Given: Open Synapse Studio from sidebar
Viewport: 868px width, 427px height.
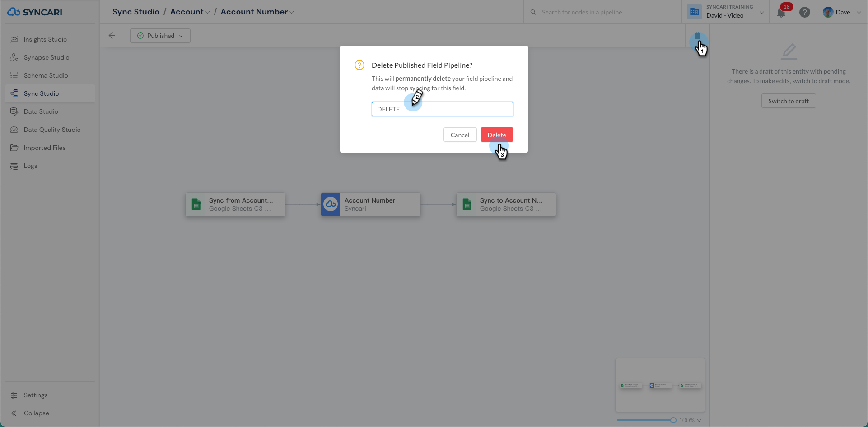Looking at the screenshot, I should 50,57.
